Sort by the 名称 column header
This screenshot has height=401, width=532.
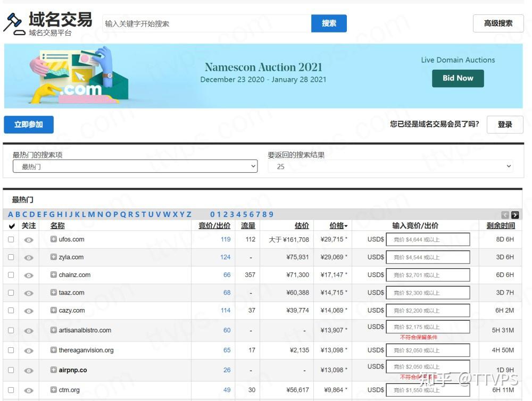(57, 225)
